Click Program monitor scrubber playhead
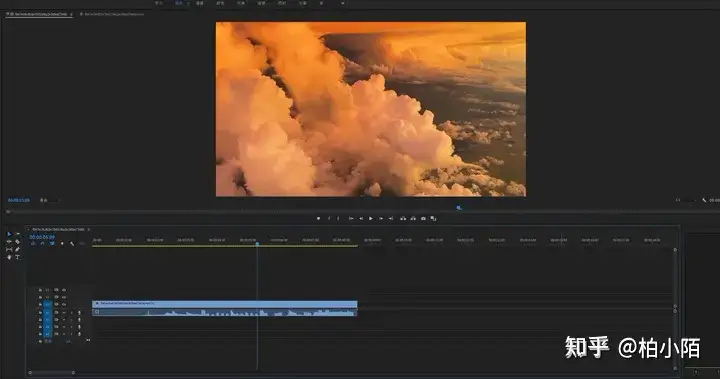The height and width of the screenshot is (379, 720). 459,208
